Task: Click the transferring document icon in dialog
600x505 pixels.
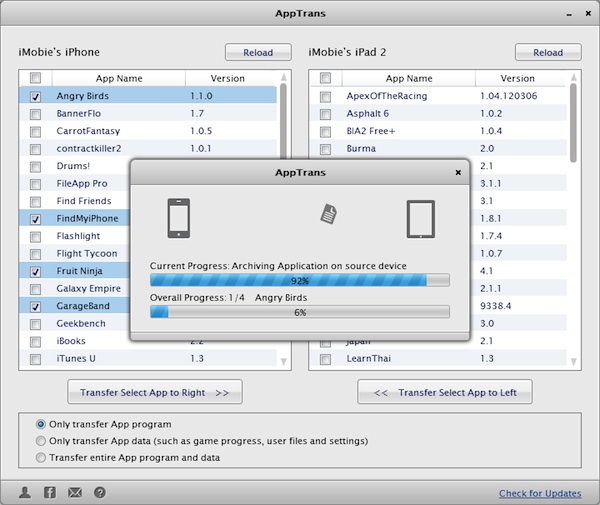Action: (x=328, y=213)
